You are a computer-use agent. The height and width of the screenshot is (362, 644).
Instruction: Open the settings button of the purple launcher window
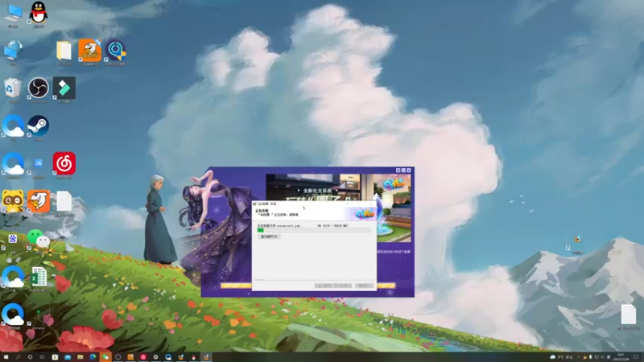398,170
